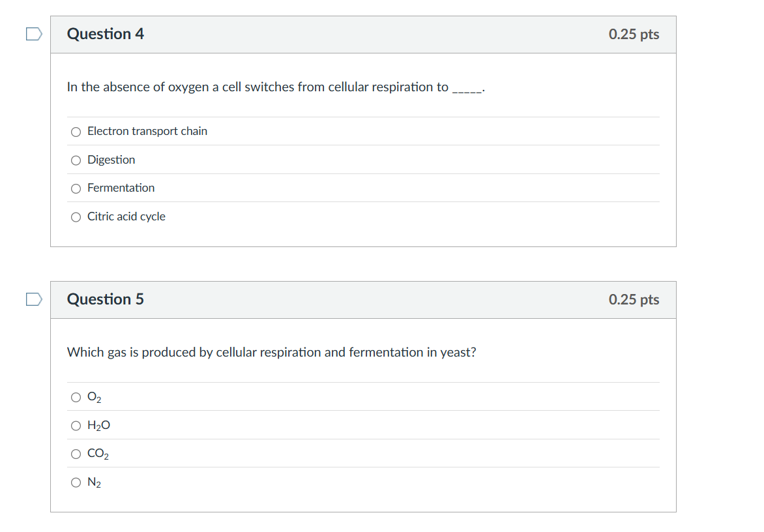The height and width of the screenshot is (532, 764).
Task: Pick the Citric acid cycle option
Action: (76, 217)
